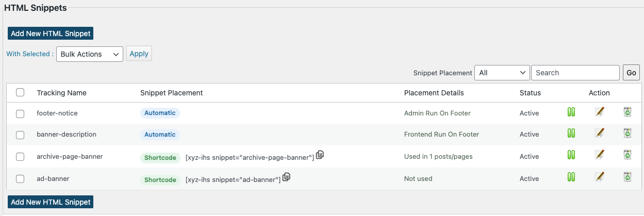Edit the archive-page-banner snippet
This screenshot has width=644, height=216.
point(599,154)
